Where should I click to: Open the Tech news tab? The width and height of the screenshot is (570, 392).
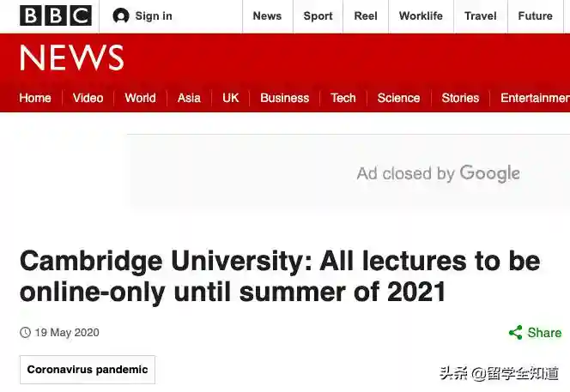[343, 98]
